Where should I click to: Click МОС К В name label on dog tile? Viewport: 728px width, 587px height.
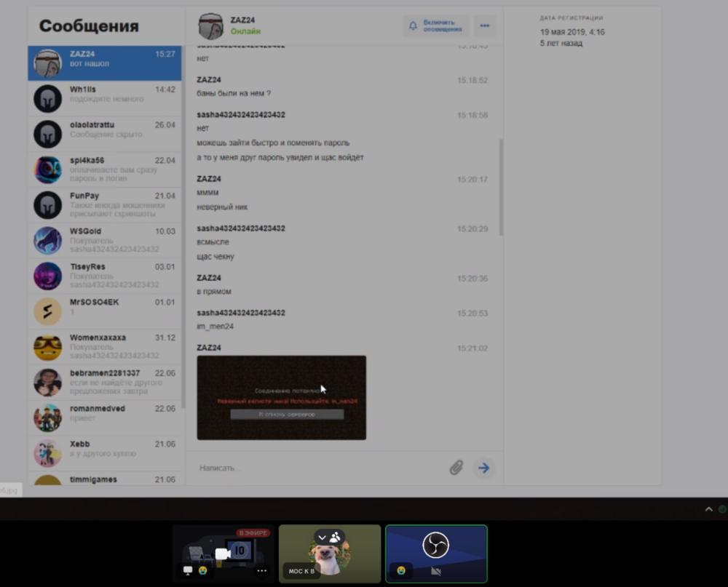coord(301,571)
